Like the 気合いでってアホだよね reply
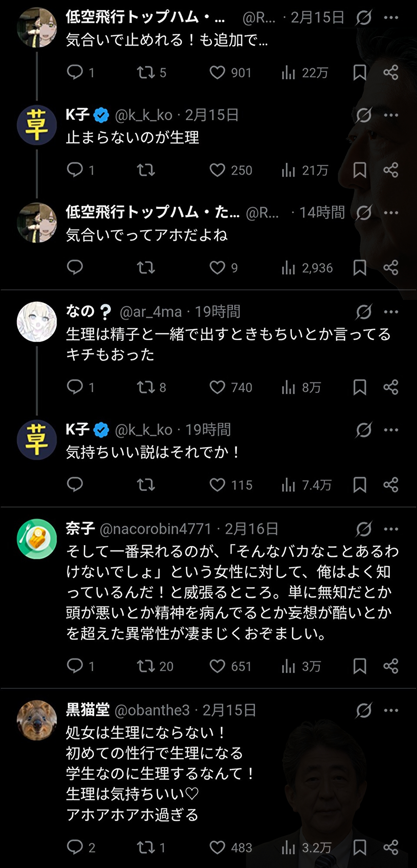 217,268
